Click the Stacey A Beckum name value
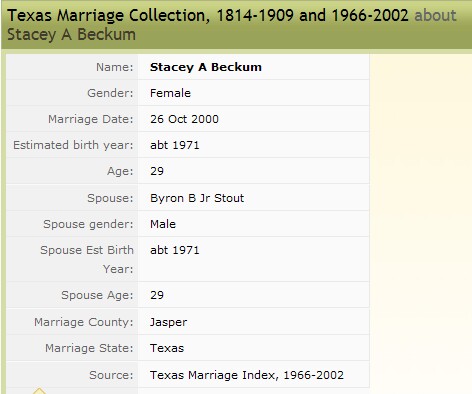Image resolution: width=472 pixels, height=394 pixels. click(x=206, y=67)
